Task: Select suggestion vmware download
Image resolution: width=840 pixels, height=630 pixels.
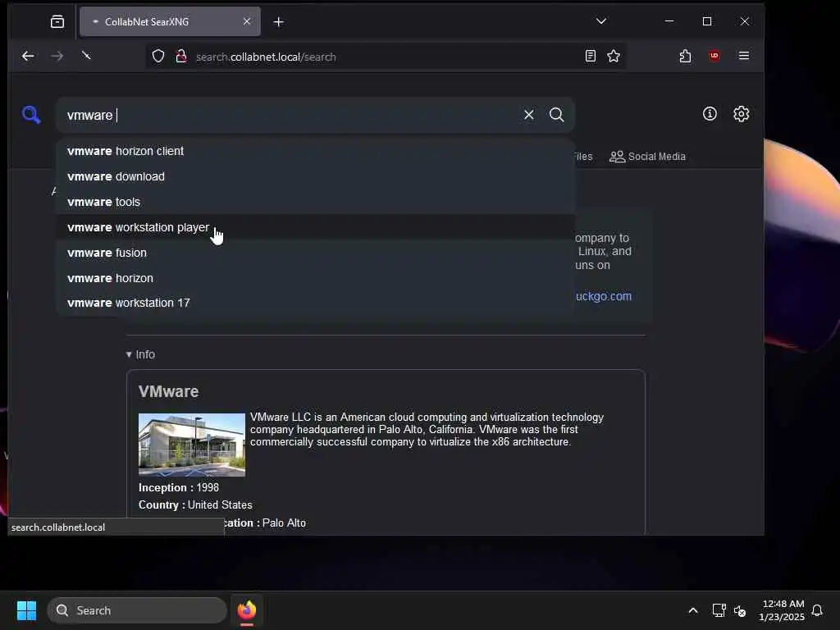Action: (x=316, y=176)
